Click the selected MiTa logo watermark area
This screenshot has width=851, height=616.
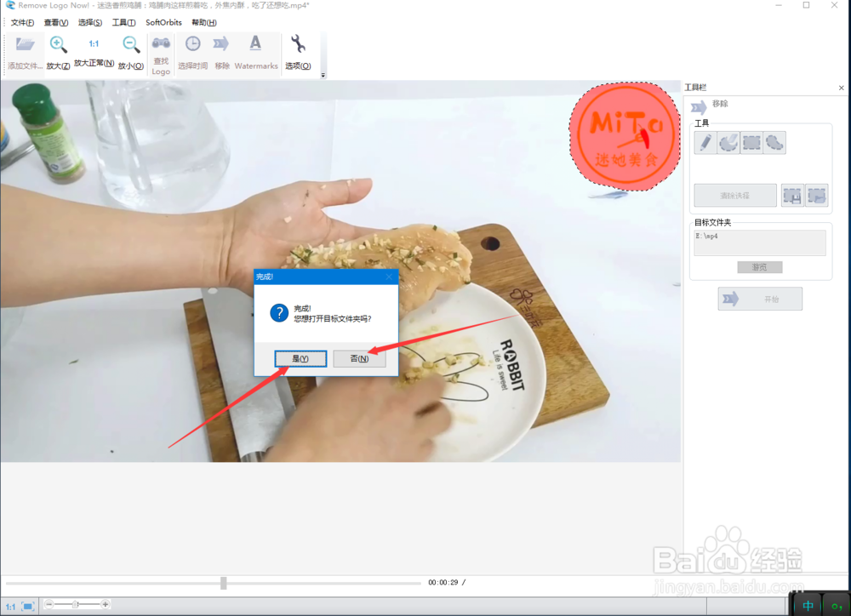625,137
